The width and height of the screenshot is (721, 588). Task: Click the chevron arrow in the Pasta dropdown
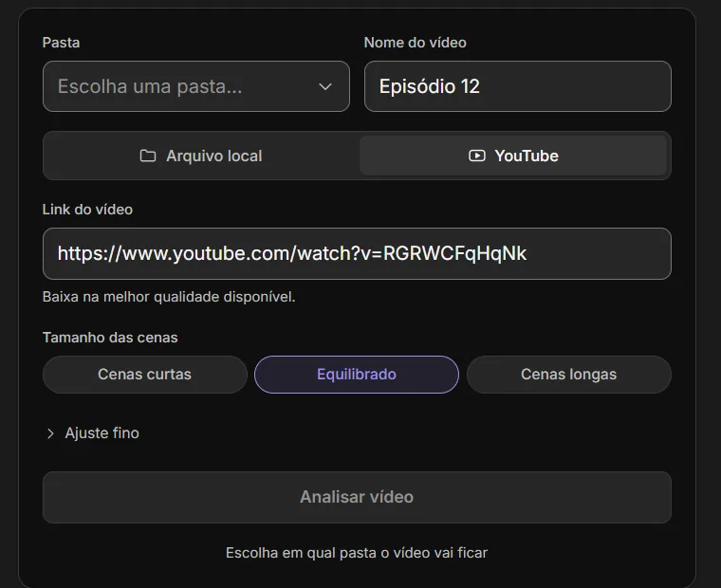pyautogui.click(x=325, y=86)
